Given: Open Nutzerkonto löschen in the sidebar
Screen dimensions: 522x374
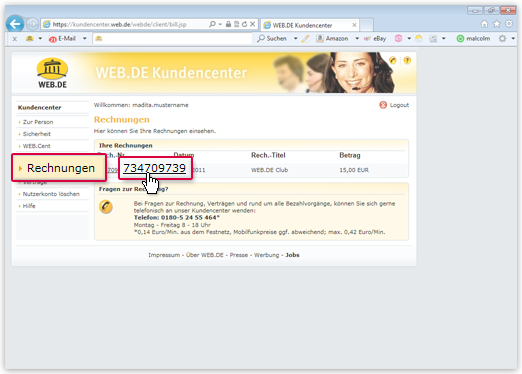Looking at the screenshot, I should [x=51, y=194].
